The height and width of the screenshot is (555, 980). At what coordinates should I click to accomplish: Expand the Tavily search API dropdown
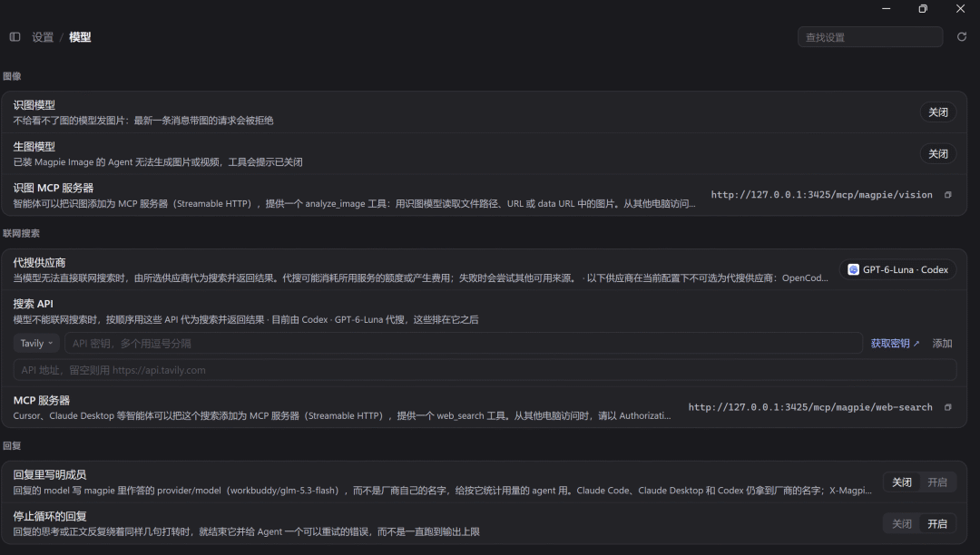(x=37, y=344)
